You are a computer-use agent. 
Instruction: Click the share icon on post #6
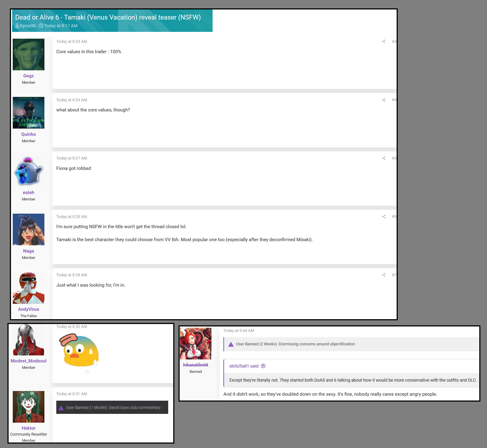[383, 217]
